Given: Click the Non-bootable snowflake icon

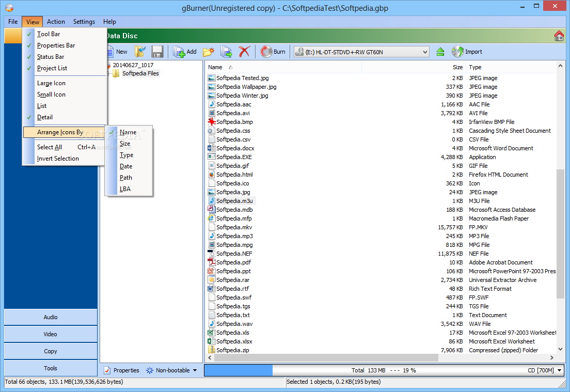Looking at the screenshot, I should click(149, 370).
